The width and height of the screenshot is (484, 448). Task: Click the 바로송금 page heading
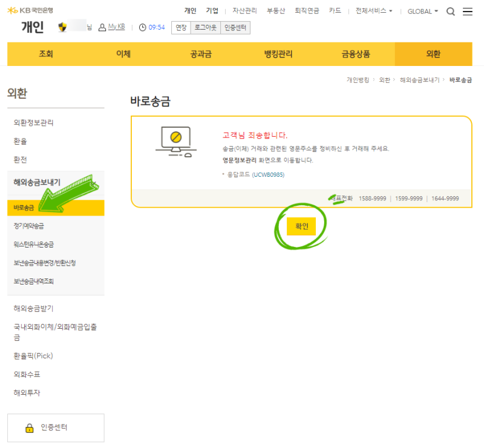click(x=150, y=101)
